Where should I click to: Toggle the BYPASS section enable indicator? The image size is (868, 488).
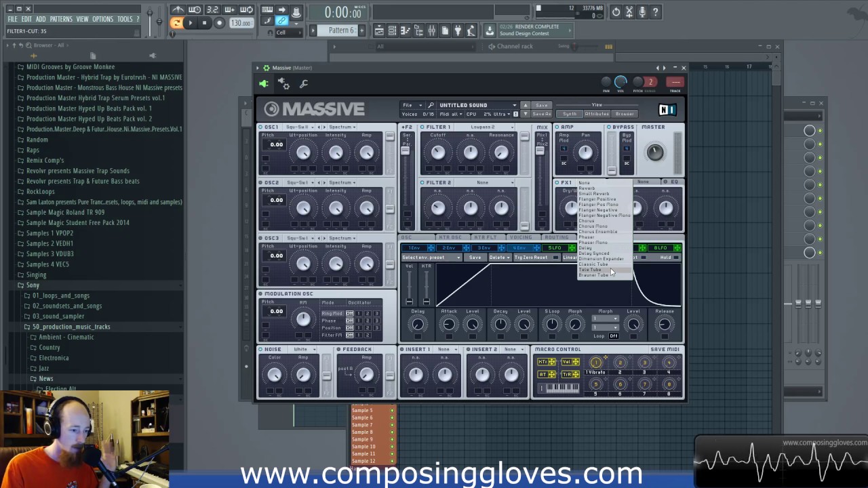[609, 127]
